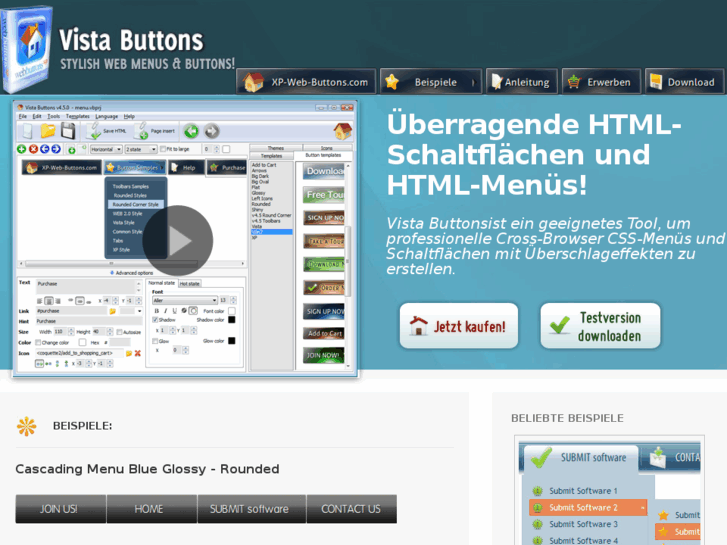
Task: Click the Hint input field
Action: 89,321
